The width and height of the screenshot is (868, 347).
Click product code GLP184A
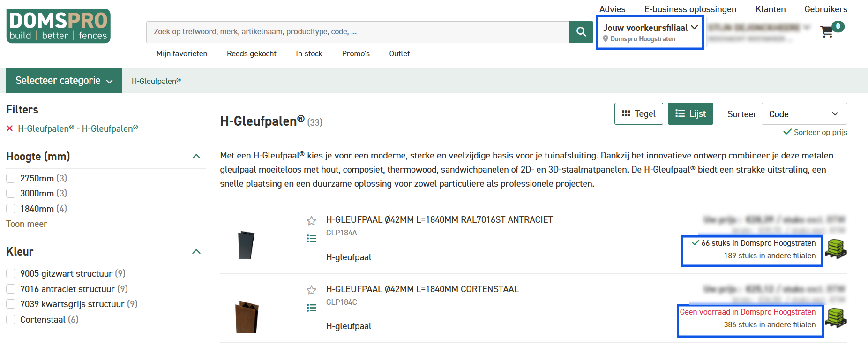[x=342, y=233]
